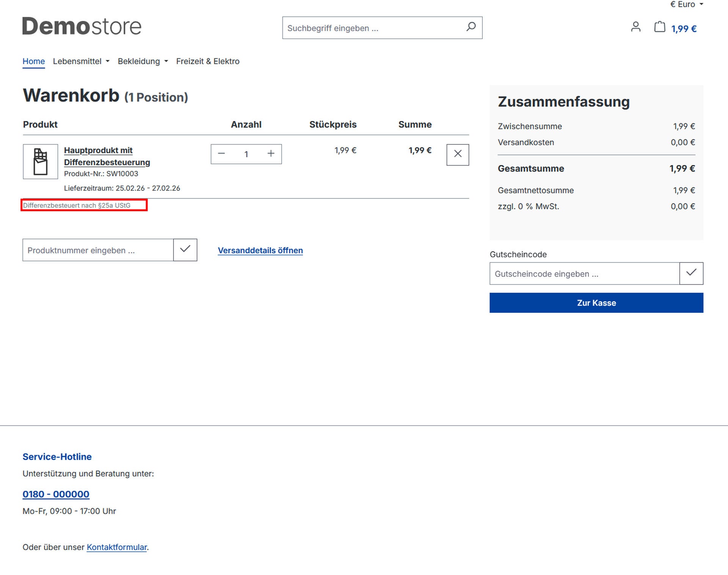The height and width of the screenshot is (575, 728).
Task: Open the user account icon
Action: [635, 27]
